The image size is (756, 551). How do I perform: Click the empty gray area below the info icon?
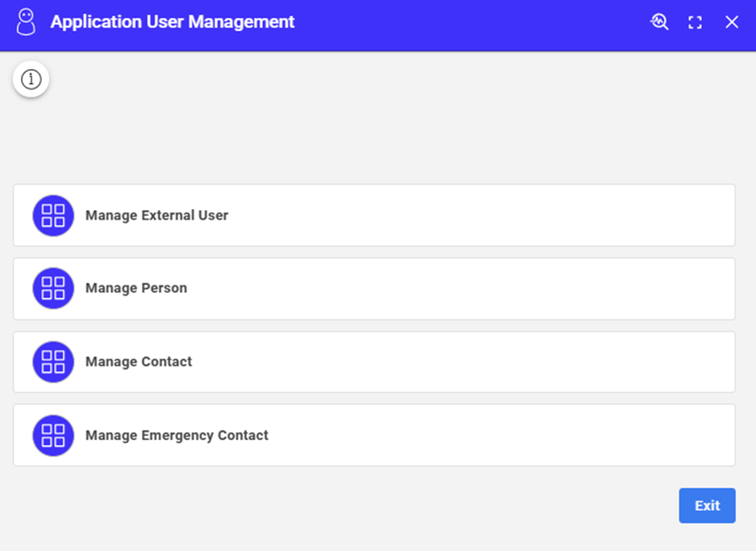256,137
